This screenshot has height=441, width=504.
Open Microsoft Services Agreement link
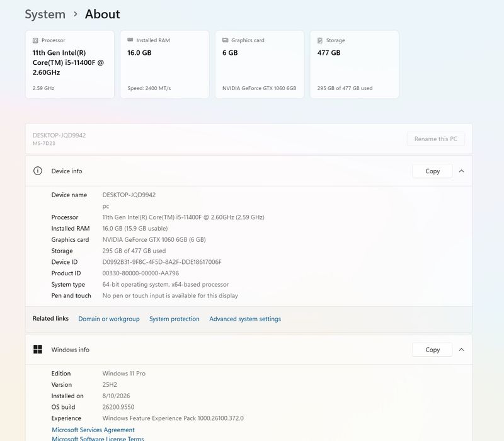[93, 430]
